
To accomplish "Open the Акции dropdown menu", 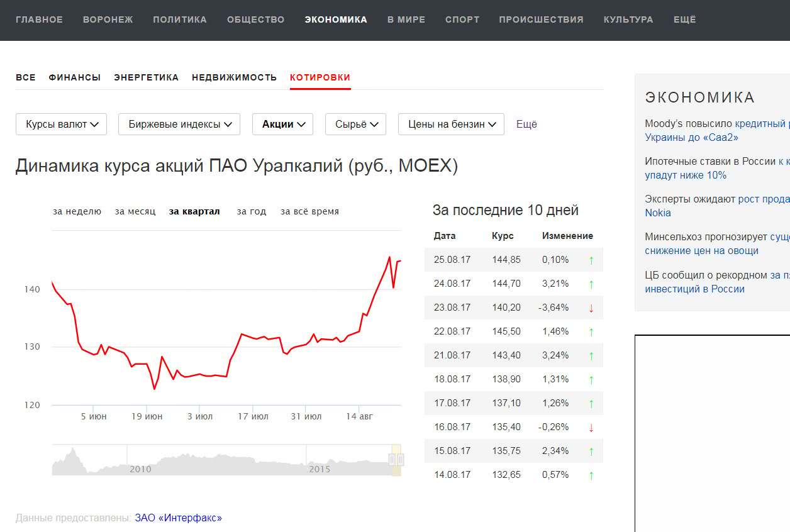I will 282,125.
